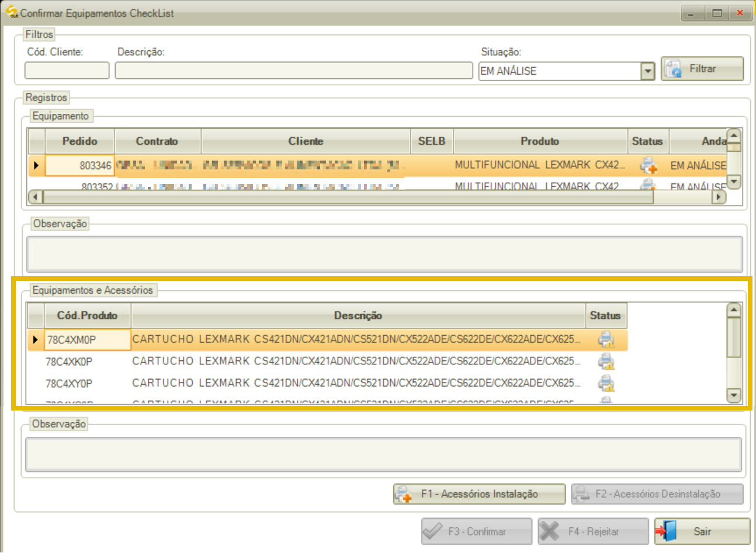Click row indicator arrow for 78C4XM0P
756x553 pixels.
point(36,340)
